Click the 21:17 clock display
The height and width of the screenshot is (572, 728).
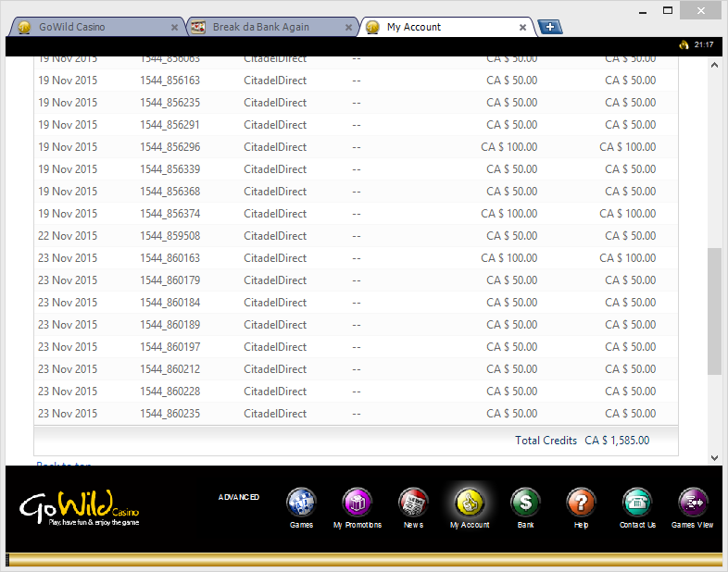[704, 44]
